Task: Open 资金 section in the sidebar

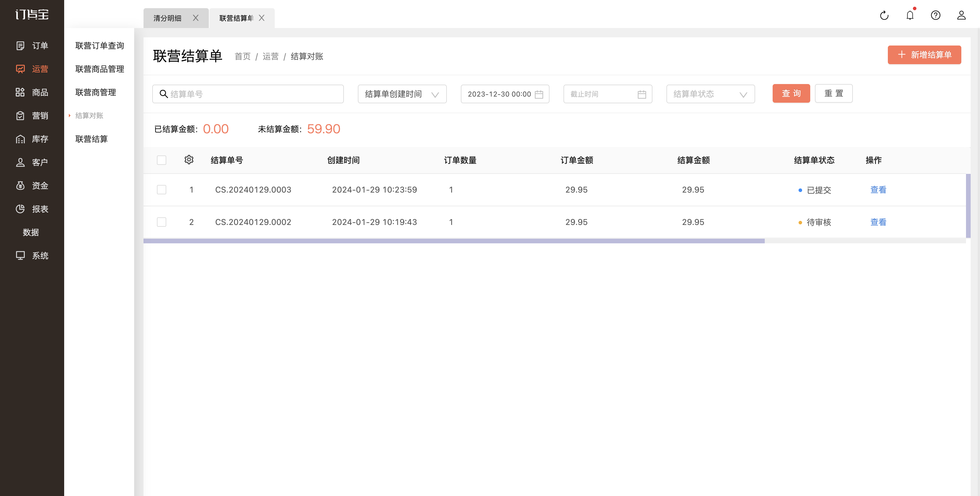Action: 32,186
